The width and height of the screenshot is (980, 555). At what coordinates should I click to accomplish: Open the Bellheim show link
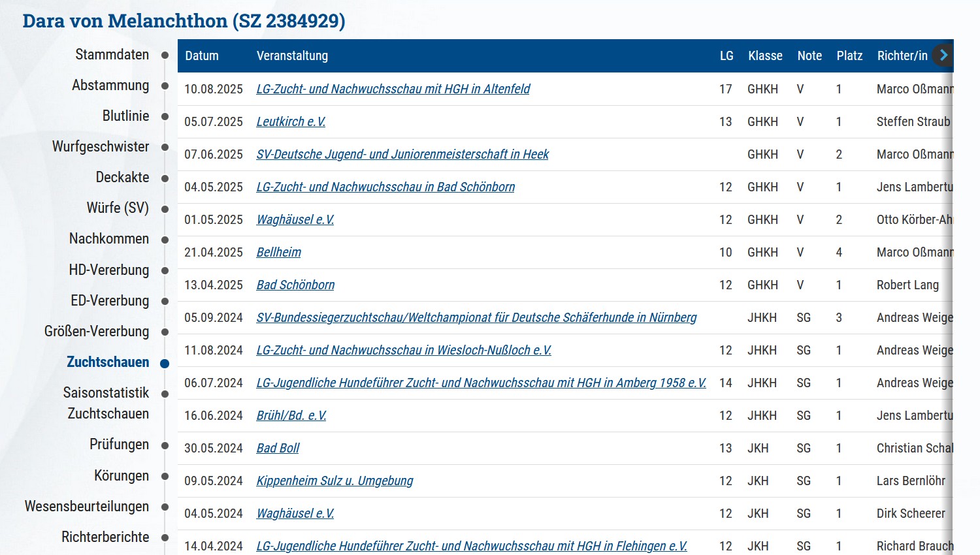(x=278, y=252)
